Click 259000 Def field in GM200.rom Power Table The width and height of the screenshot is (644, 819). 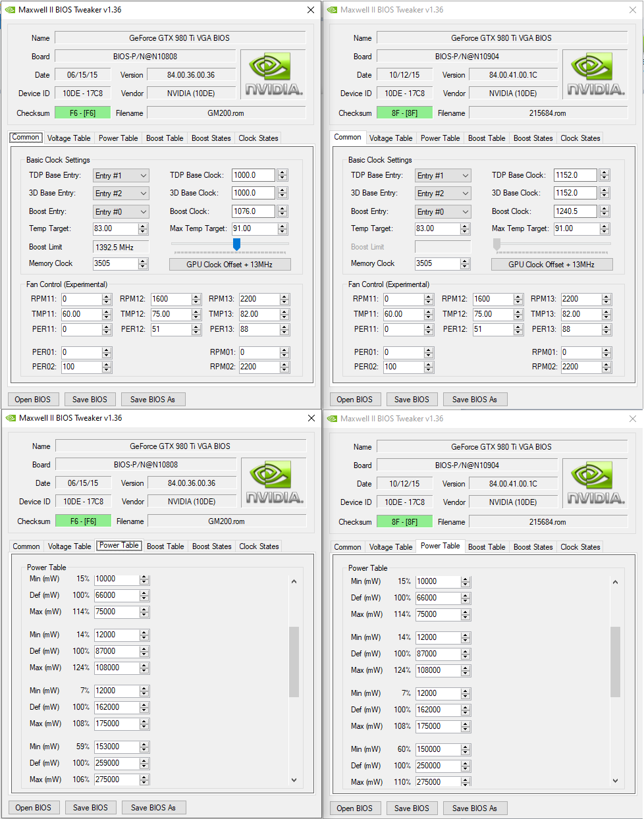click(x=117, y=763)
